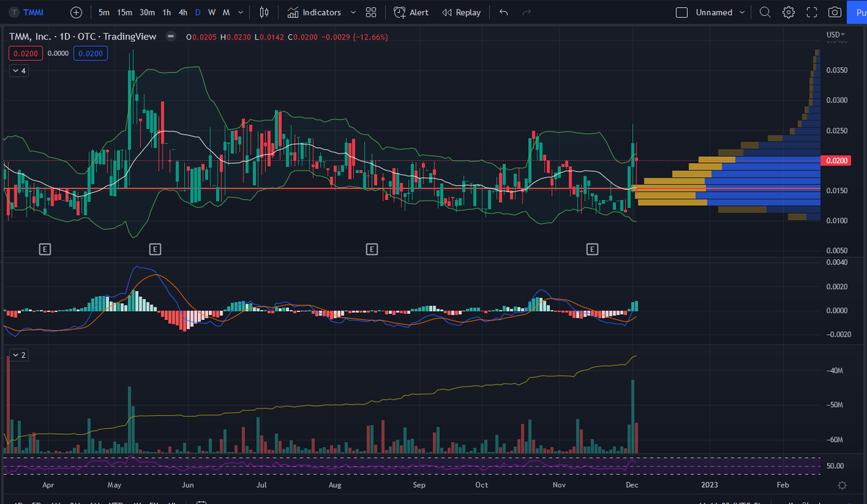Click the 2023 label on time axis
The image size is (867, 504).
click(709, 485)
